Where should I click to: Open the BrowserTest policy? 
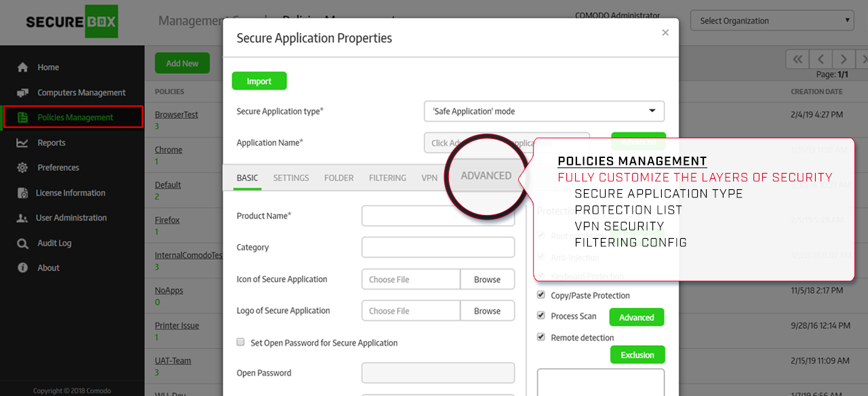[176, 115]
